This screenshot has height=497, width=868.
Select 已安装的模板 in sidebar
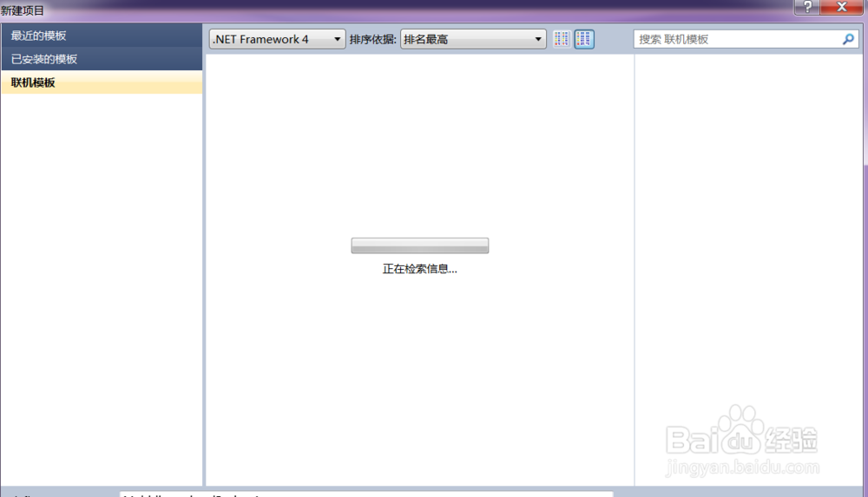coord(102,59)
